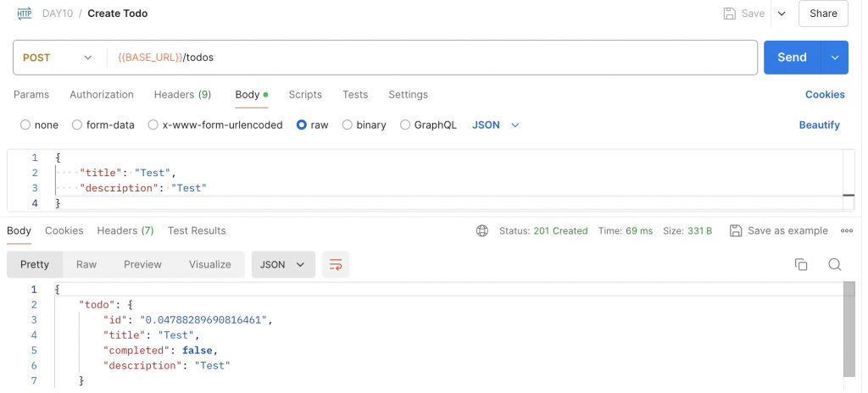868x393 pixels.
Task: Select the none body type radio
Action: (25, 125)
